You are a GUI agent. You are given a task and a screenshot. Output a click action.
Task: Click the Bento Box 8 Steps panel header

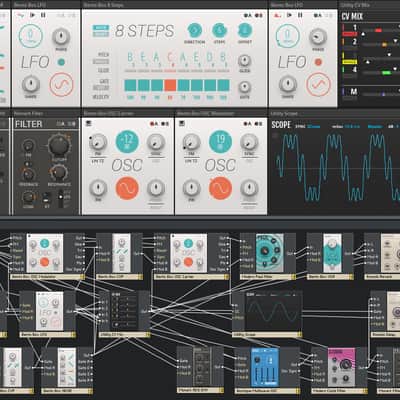pyautogui.click(x=175, y=5)
